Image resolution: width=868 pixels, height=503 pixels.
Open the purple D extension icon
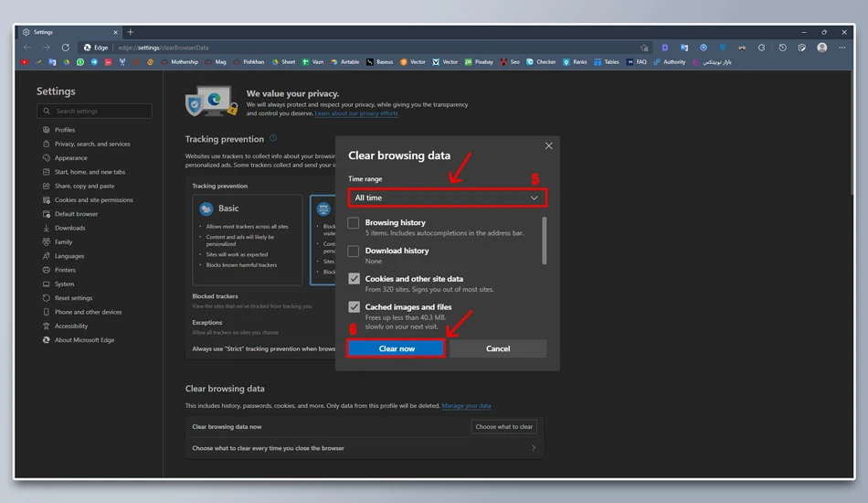(x=665, y=48)
